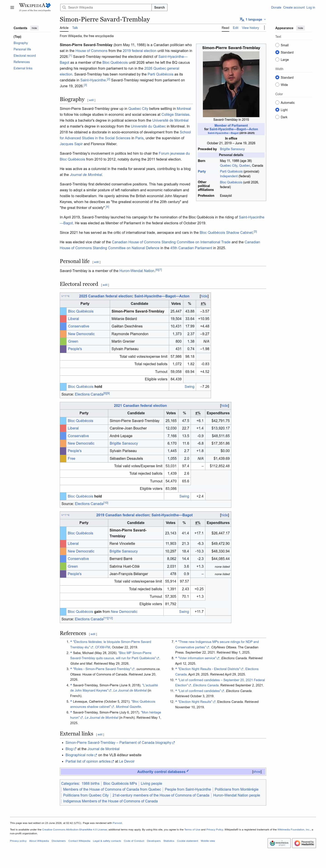Choose the Wide width option
This screenshot has width=326, height=868.
(277, 85)
